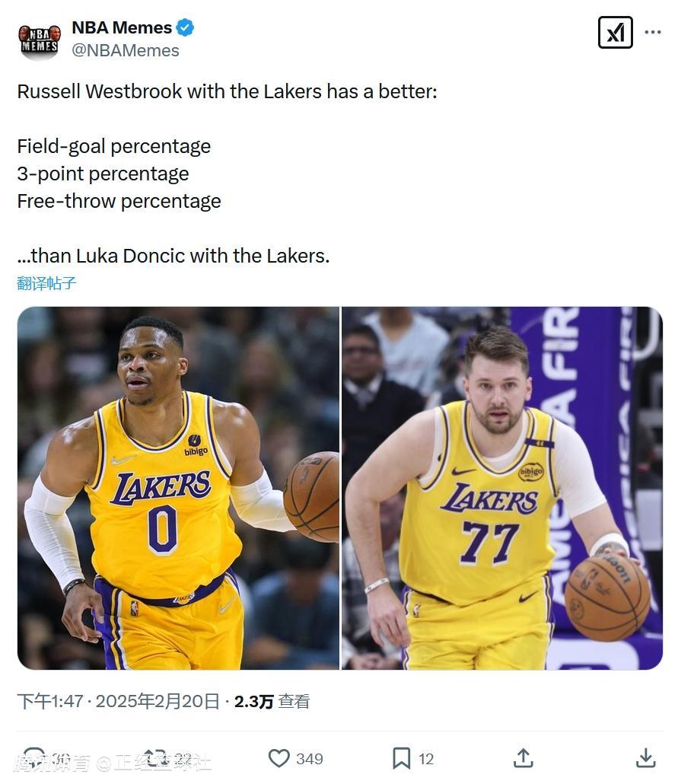Bookmark the post with the bookmark icon
The image size is (678, 784).
pos(401,758)
